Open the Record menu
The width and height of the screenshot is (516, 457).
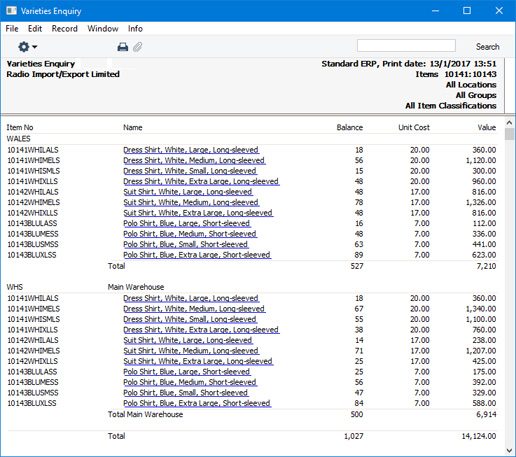pos(64,29)
